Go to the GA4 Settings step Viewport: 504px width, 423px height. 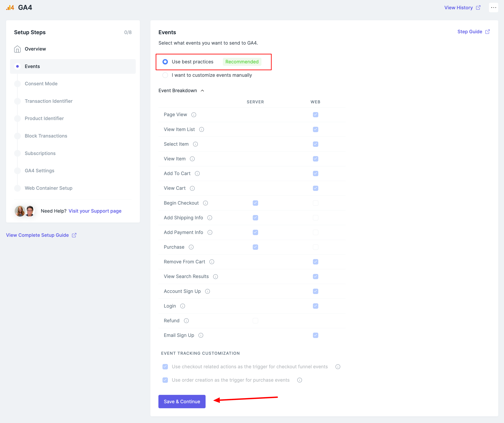39,171
